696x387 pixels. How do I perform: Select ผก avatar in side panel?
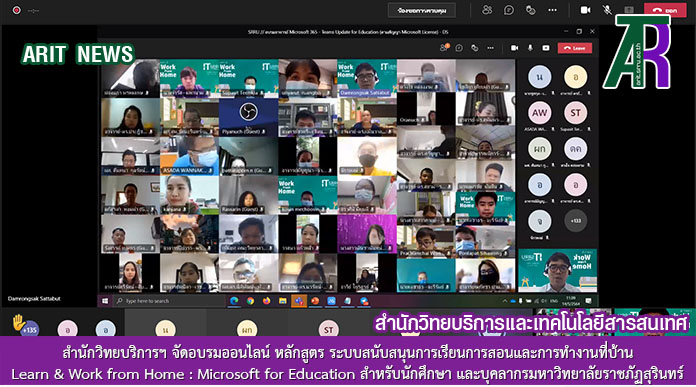(539, 149)
